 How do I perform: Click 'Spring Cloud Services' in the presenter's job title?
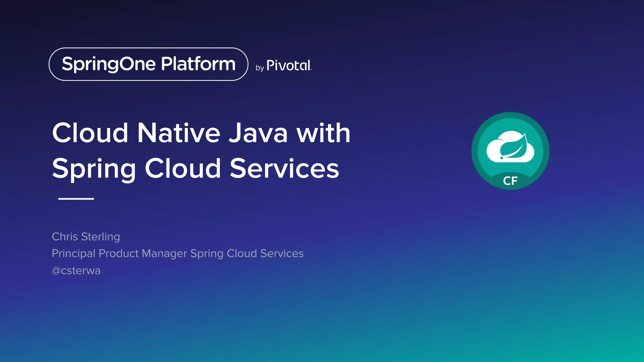pyautogui.click(x=247, y=253)
